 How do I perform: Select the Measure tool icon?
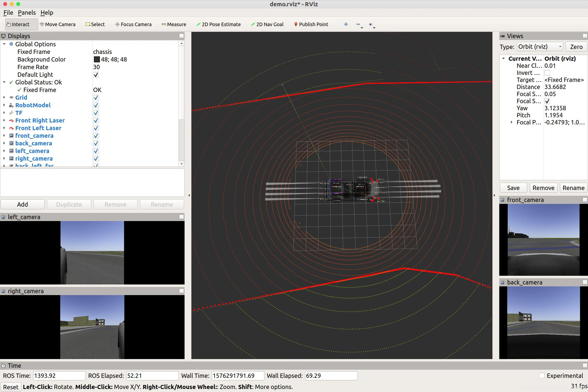click(x=164, y=24)
